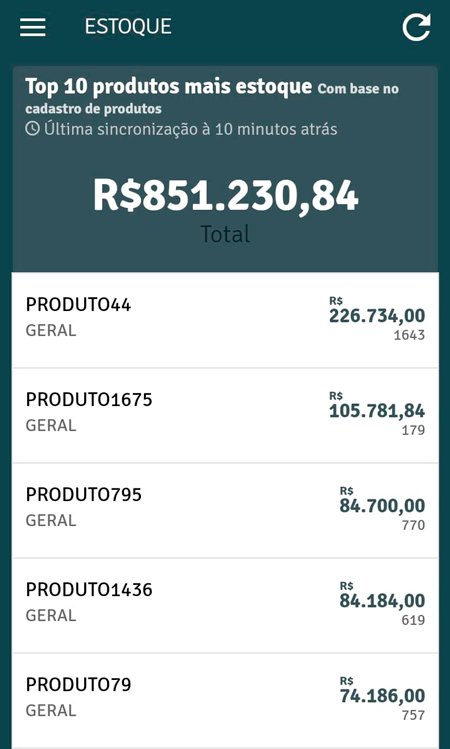Open the PRODUTO79 entry
This screenshot has width=450, height=749.
225,700
